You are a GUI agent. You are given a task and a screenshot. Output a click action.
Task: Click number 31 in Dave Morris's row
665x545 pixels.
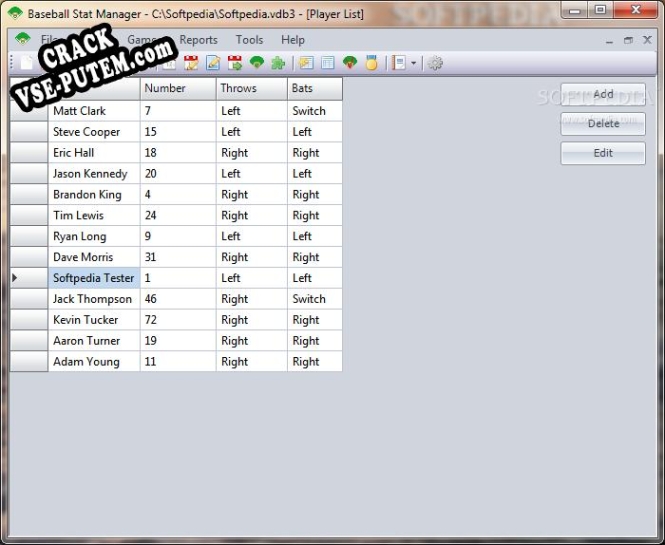point(178,257)
